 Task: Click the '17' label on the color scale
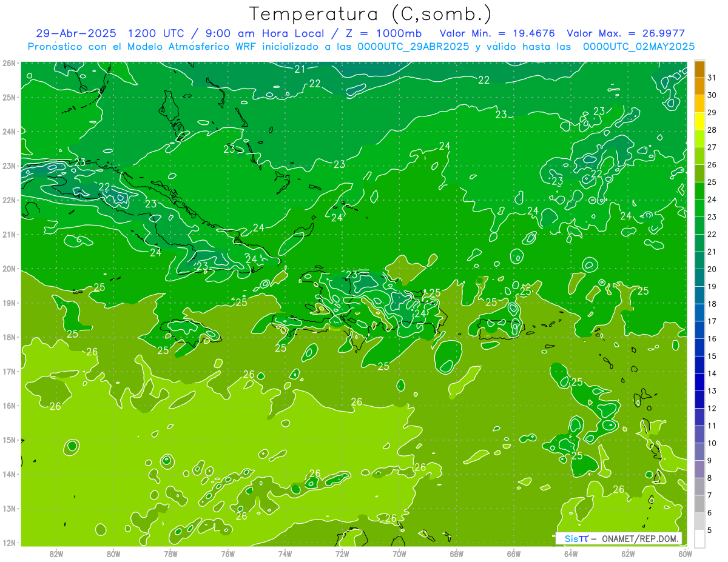[x=712, y=321]
